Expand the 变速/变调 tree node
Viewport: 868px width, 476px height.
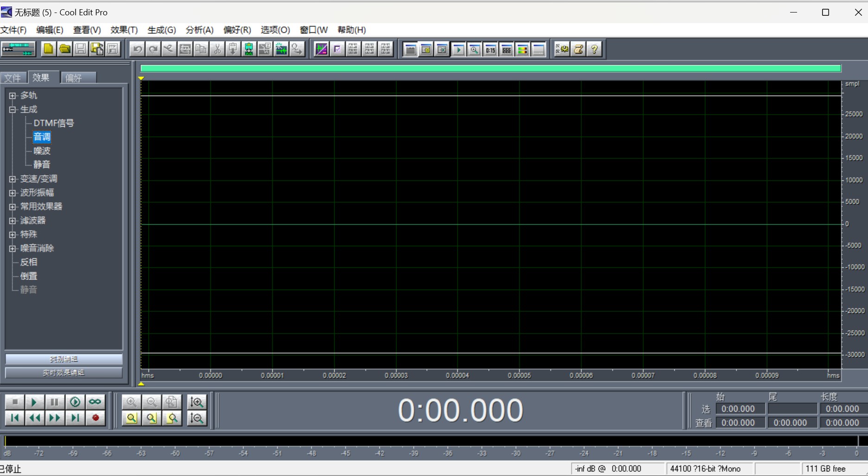[x=13, y=179]
